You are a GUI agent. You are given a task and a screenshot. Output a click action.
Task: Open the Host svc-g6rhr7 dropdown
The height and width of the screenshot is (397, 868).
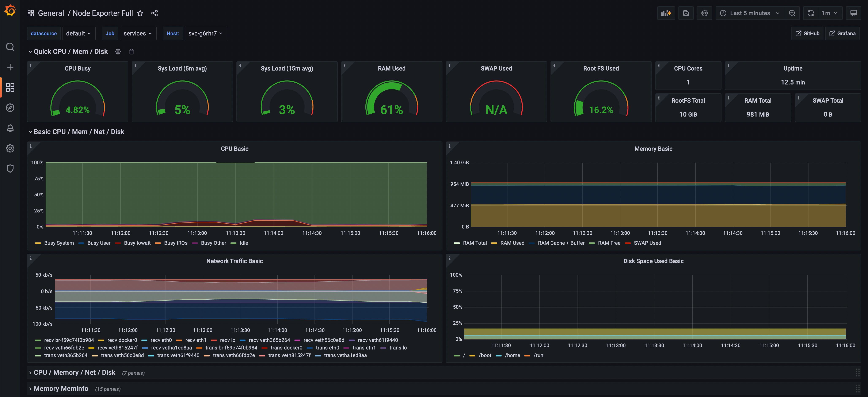pos(205,33)
